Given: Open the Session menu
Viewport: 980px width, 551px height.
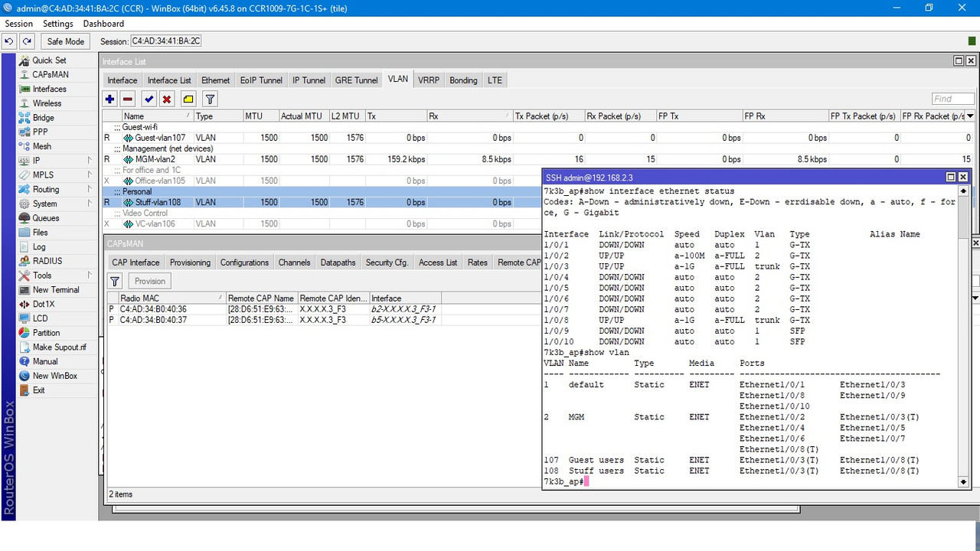Looking at the screenshot, I should (x=19, y=24).
